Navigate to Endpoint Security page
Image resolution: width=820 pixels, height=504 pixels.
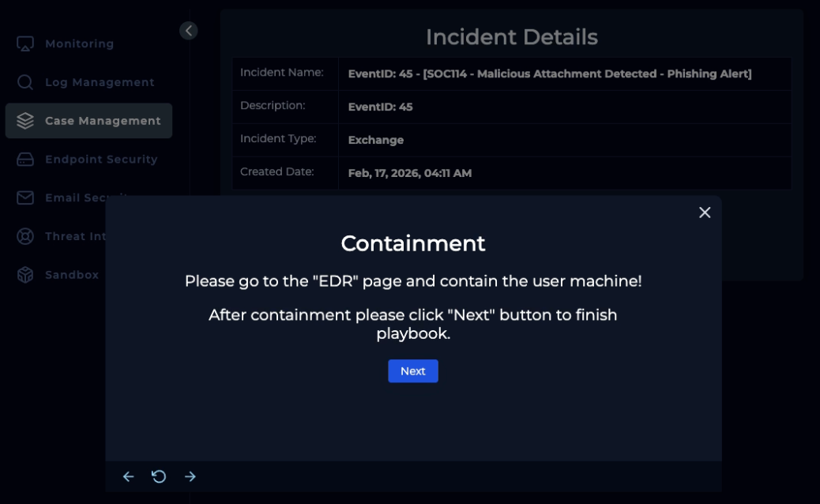tap(101, 160)
